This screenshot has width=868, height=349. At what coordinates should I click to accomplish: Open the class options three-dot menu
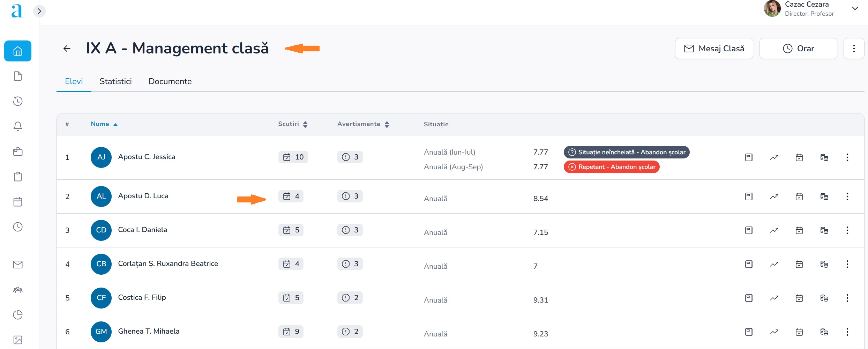854,49
